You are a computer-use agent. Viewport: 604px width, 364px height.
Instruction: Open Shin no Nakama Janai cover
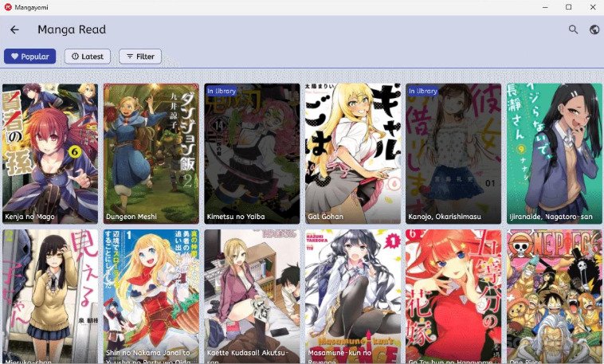coord(151,296)
